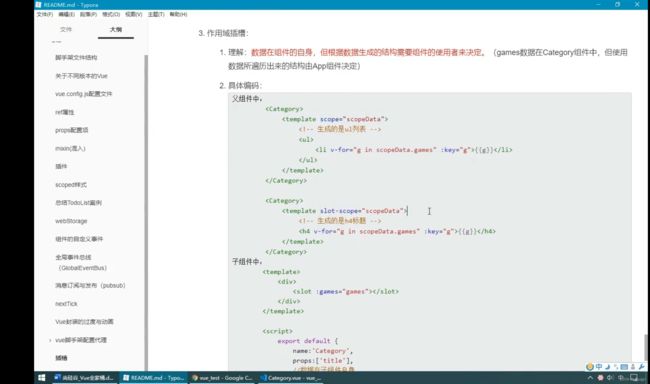Open the 编辑(E) menu
The width and height of the screenshot is (650, 384).
[66, 14]
